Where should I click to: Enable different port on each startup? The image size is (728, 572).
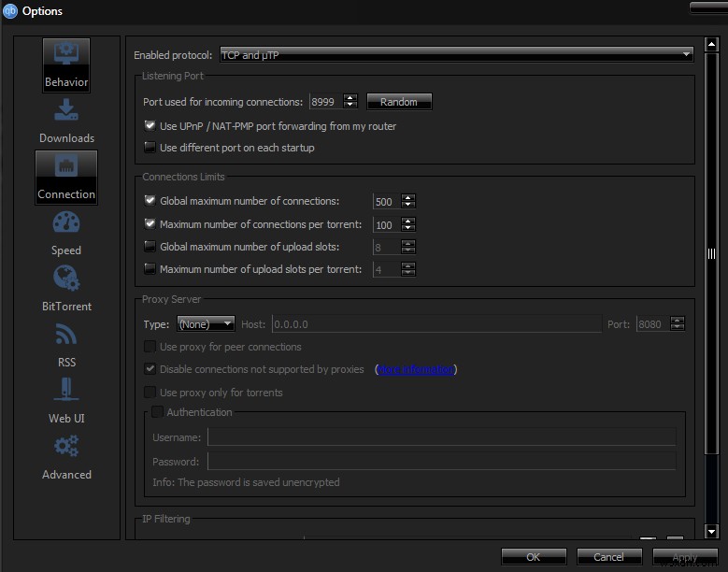150,147
